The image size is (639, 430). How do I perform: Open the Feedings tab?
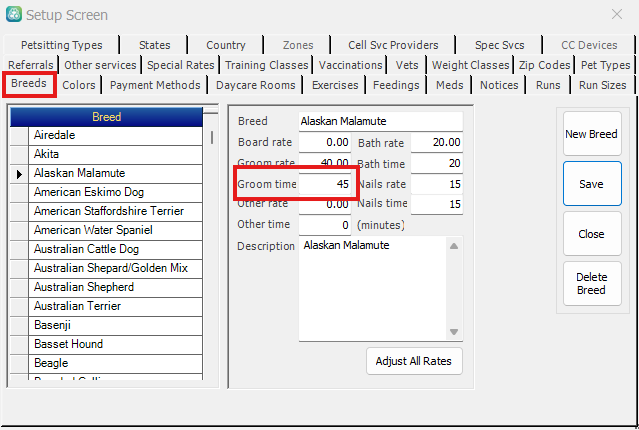point(396,85)
